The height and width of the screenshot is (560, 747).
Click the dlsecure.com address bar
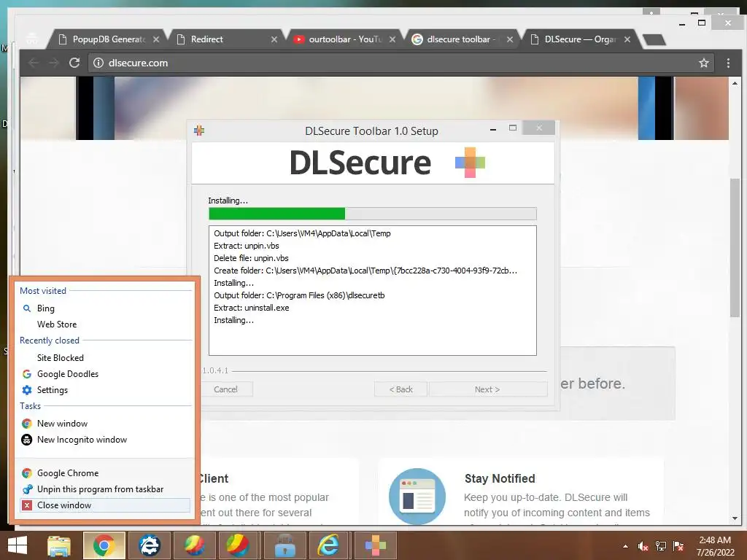click(x=400, y=63)
